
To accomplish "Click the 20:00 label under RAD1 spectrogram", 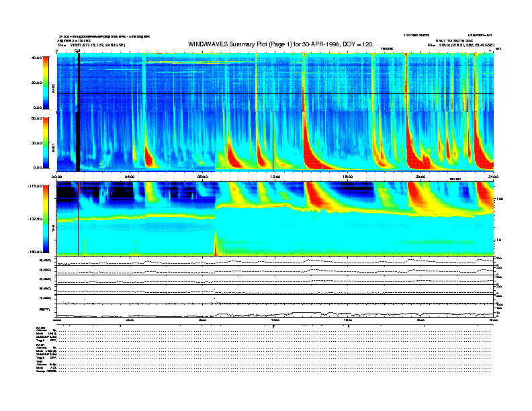I will coord(420,177).
